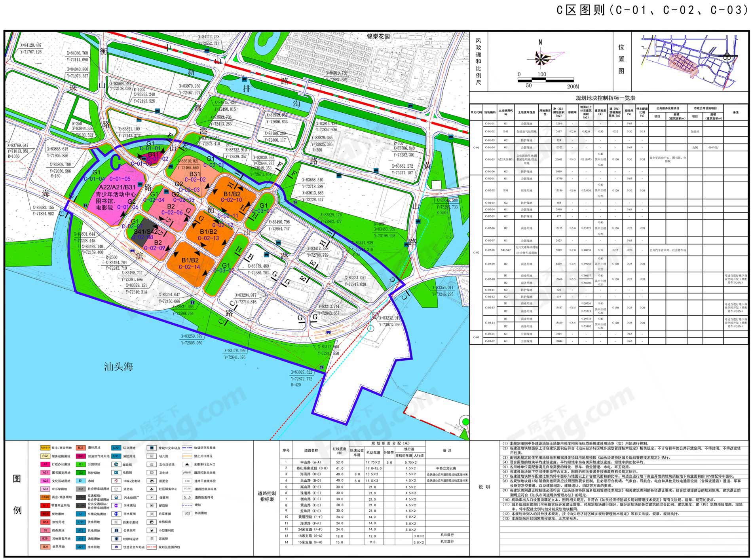The image size is (752, 560).
Task: Select the 储蓄所 savings office legend icon
Action: pyautogui.click(x=152, y=498)
